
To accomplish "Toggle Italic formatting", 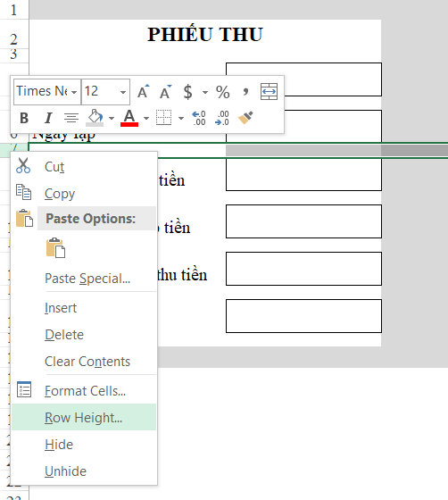I will point(48,118).
